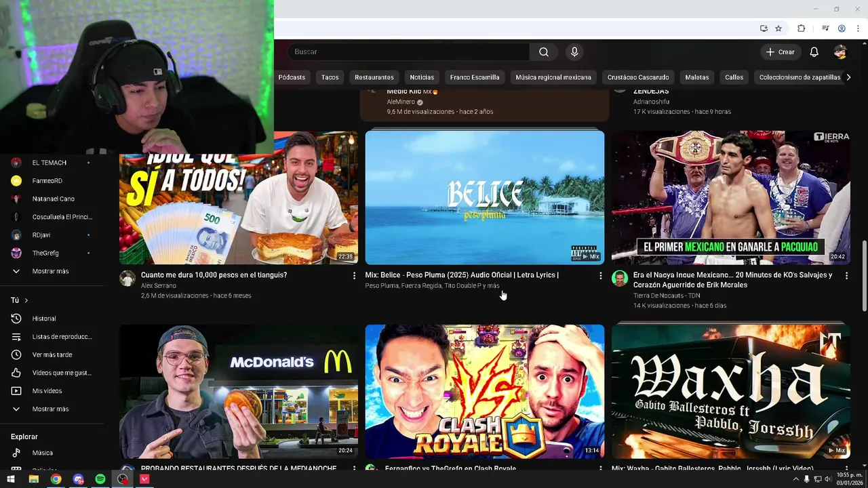Click the Crear button

point(781,52)
